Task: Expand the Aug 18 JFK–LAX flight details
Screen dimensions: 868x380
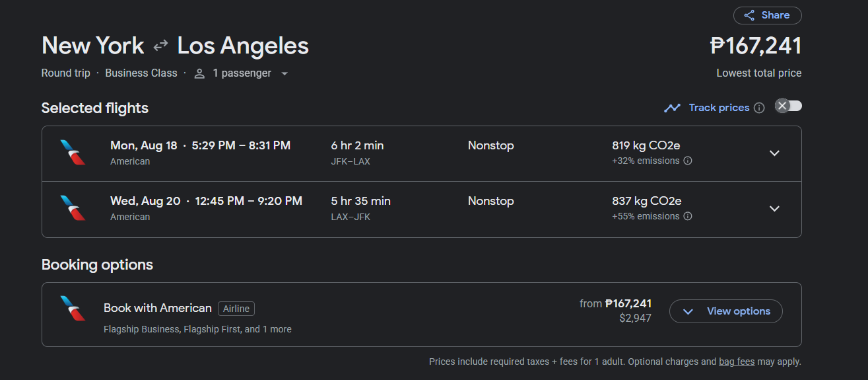Action: click(x=774, y=153)
